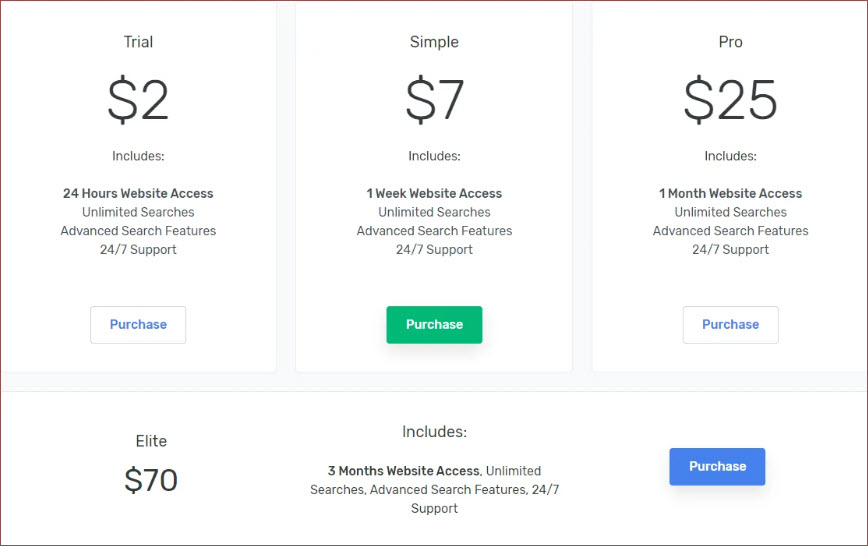Click Unlimited Searches in the Trial card
The height and width of the screenshot is (546, 868).
(x=138, y=212)
